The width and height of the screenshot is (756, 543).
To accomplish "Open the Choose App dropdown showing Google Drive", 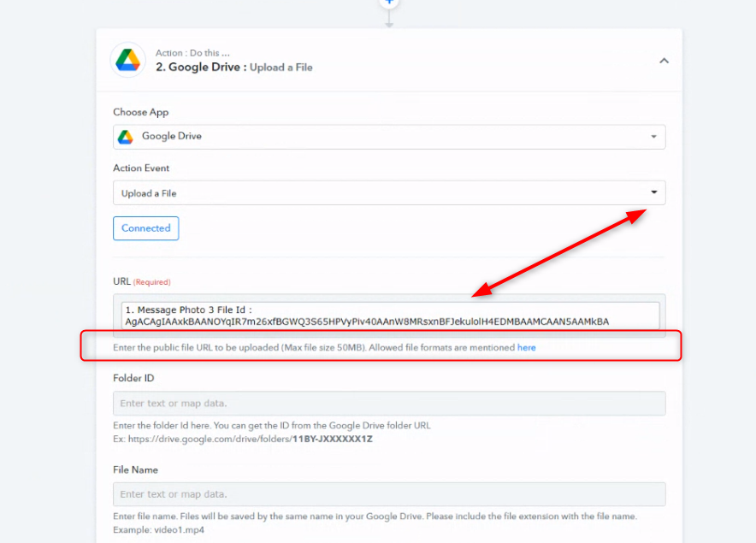I will pyautogui.click(x=389, y=137).
